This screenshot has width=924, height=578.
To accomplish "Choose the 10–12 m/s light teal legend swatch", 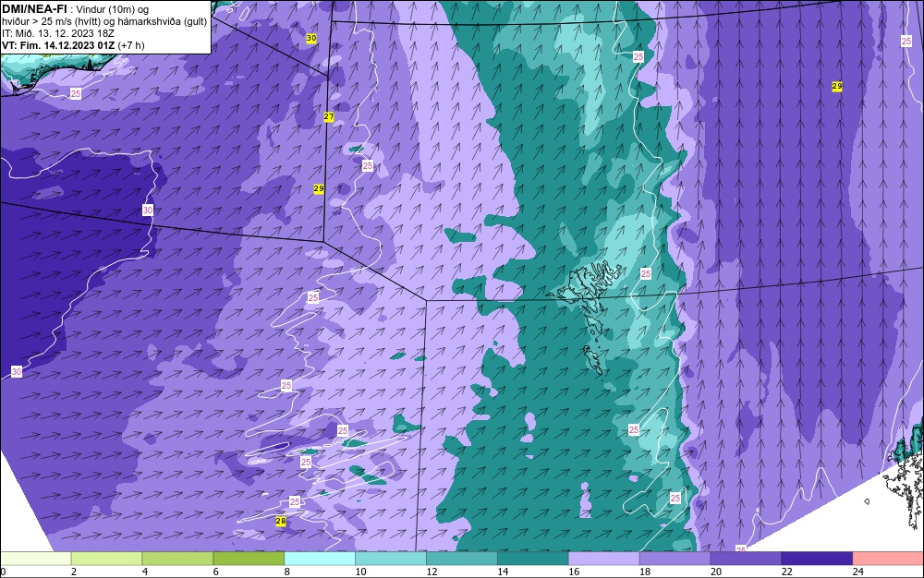I will pyautogui.click(x=391, y=558).
